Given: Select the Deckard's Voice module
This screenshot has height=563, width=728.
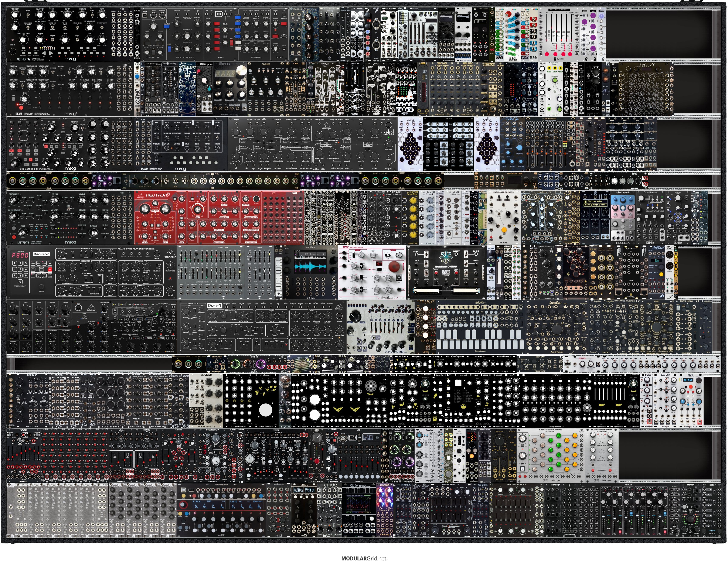Looking at the screenshot, I should (x=211, y=272).
